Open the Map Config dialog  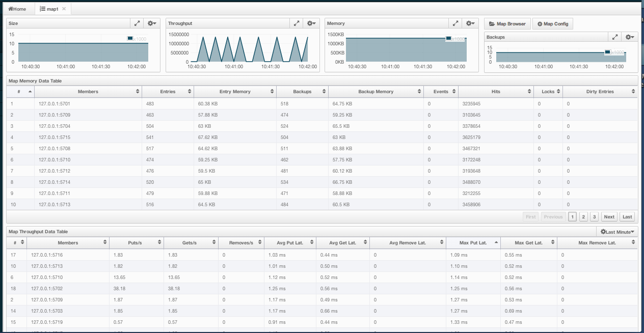point(553,24)
